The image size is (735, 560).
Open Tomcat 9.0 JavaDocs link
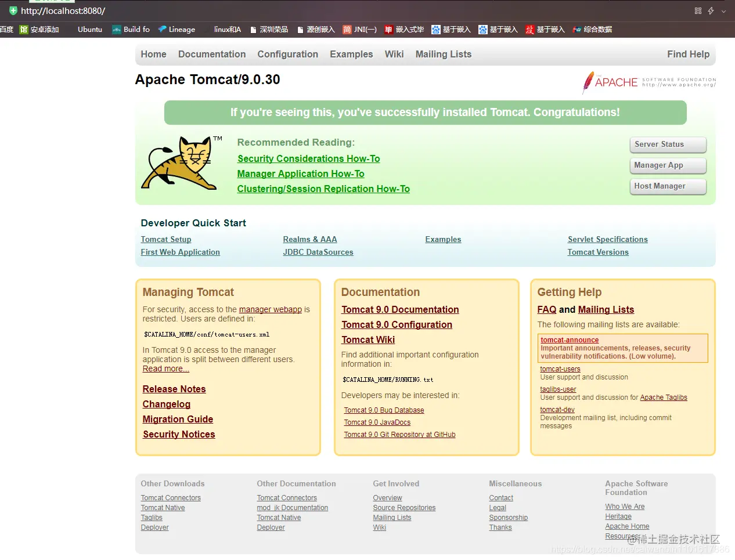point(377,422)
